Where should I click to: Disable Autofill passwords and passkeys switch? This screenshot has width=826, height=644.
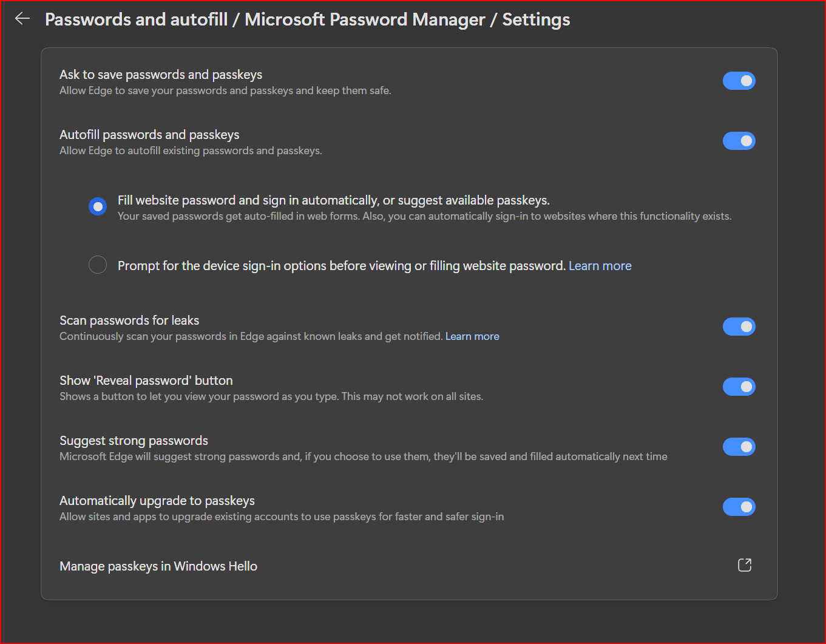(739, 141)
